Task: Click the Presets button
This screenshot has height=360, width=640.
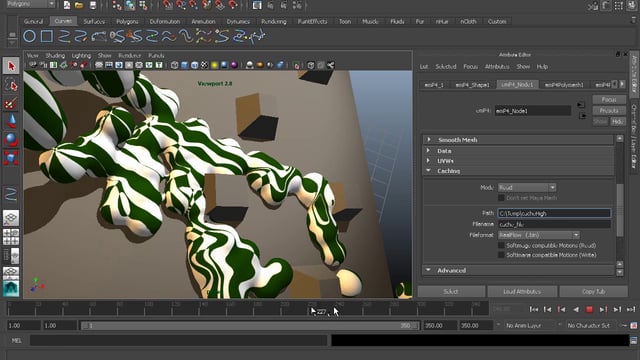Action: point(609,111)
